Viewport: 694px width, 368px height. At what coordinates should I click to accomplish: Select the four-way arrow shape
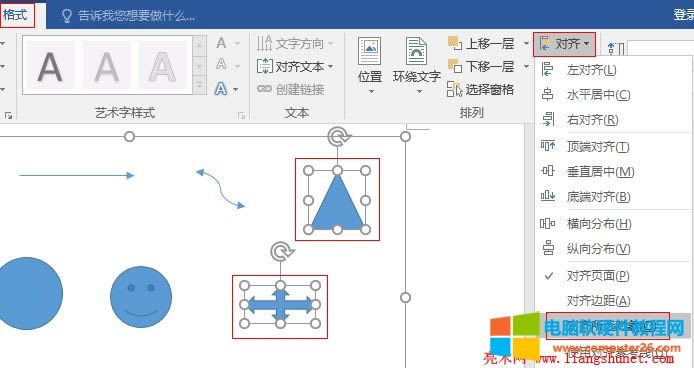(280, 305)
